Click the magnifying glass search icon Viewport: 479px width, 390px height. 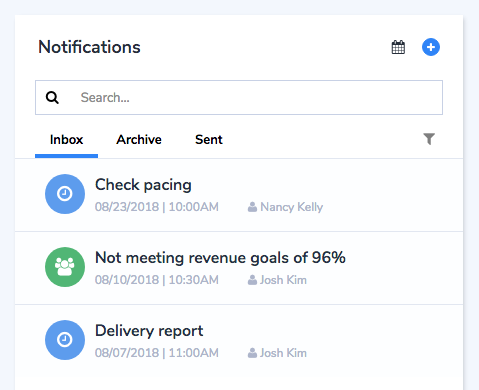(x=52, y=98)
